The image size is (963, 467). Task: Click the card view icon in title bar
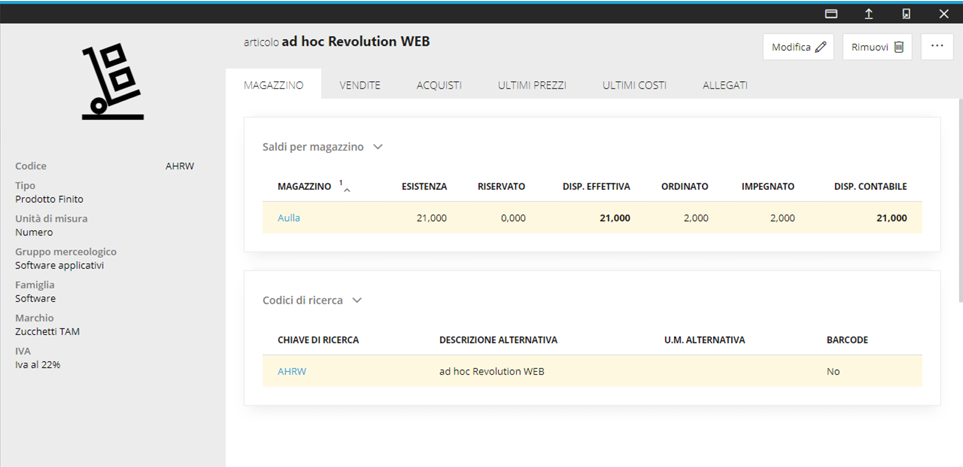(x=831, y=14)
